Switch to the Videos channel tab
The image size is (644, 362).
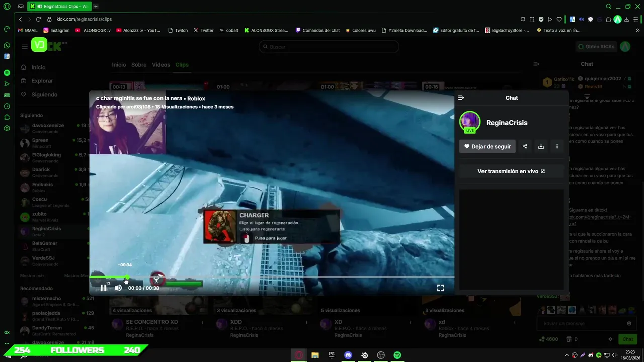tap(161, 65)
